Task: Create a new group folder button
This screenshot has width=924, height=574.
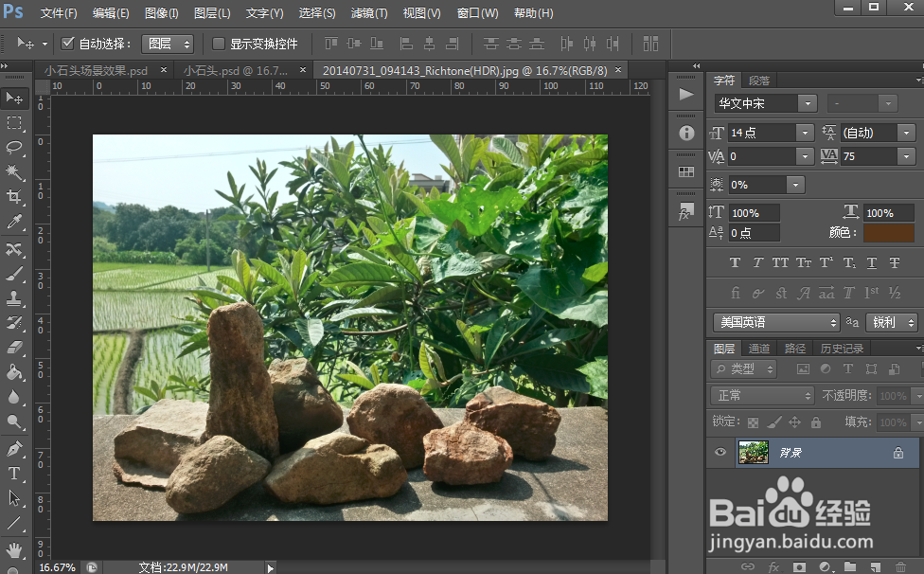Action: 850,567
